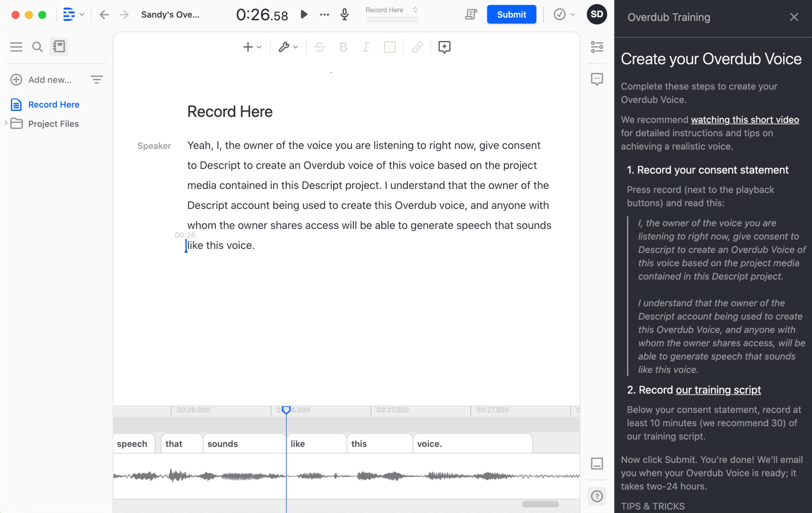
Task: Go back with the left arrow
Action: coord(104,15)
